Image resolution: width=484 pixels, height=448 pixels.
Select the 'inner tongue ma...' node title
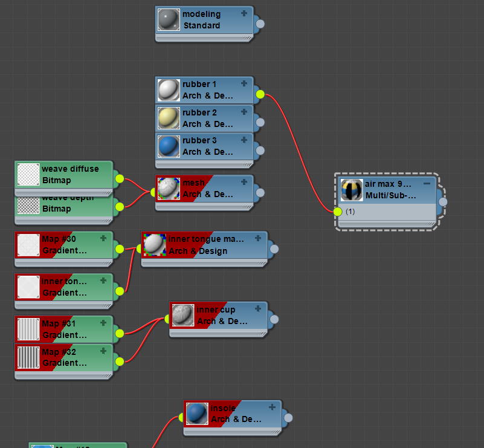pyautogui.click(x=206, y=239)
